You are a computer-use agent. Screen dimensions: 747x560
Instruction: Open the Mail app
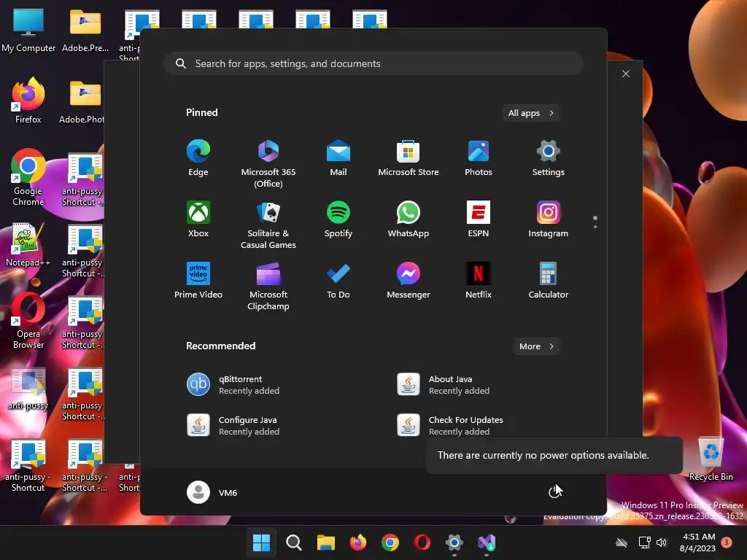[x=338, y=158]
